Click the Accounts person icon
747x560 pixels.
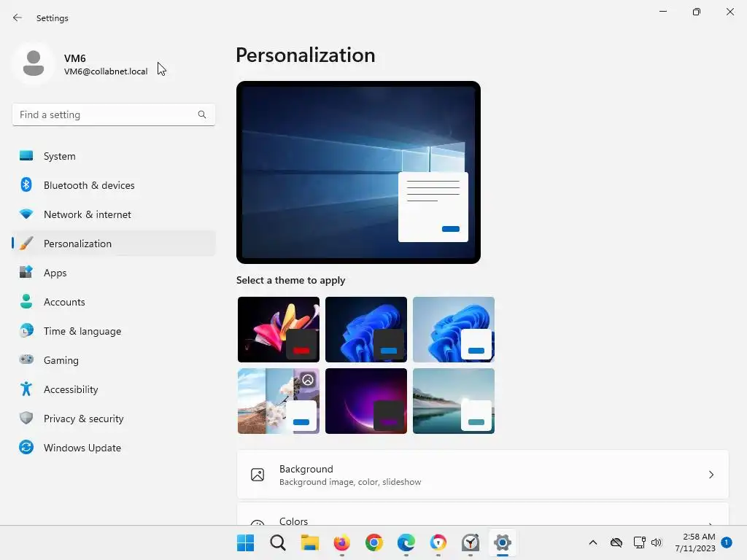(26, 301)
